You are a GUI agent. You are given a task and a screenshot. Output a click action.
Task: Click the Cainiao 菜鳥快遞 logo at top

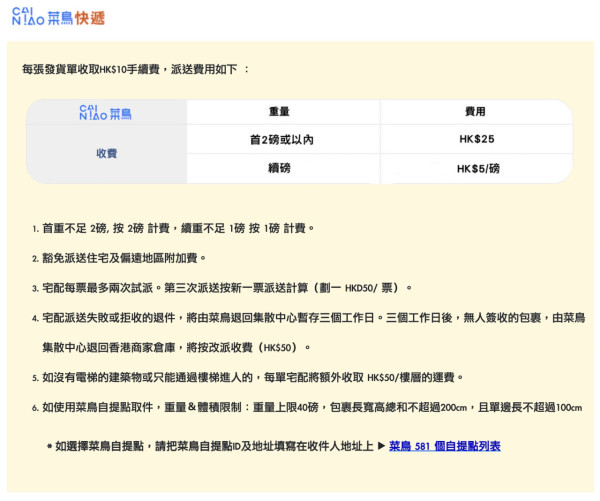58,17
